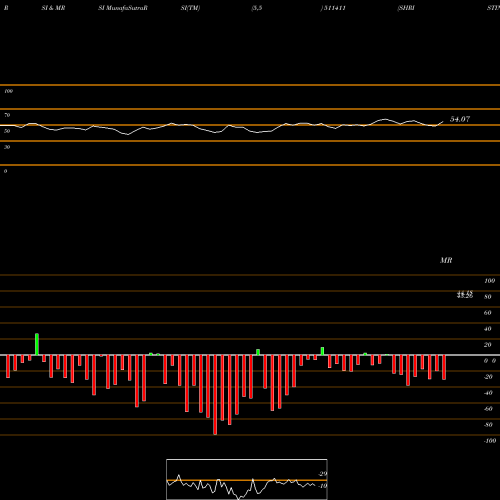This screenshot has width=500, height=500.
Task: Click the '-60' right axis label
Action: click(488, 409)
